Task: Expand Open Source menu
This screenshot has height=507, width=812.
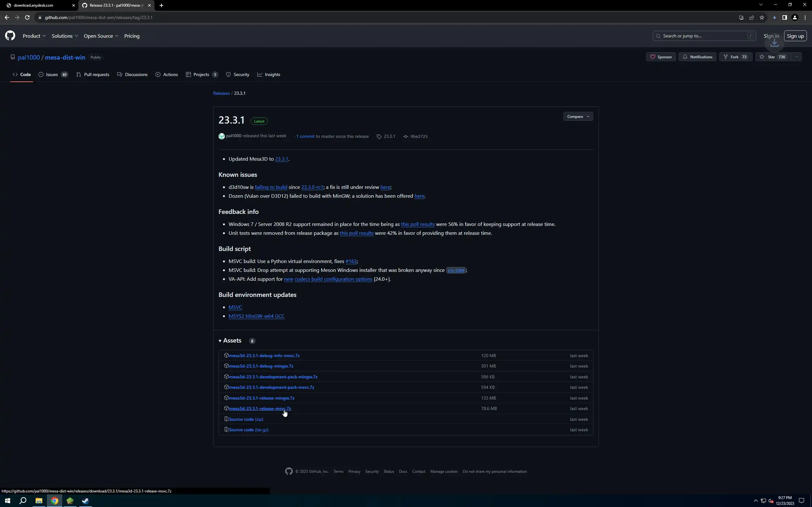Action: [x=101, y=36]
